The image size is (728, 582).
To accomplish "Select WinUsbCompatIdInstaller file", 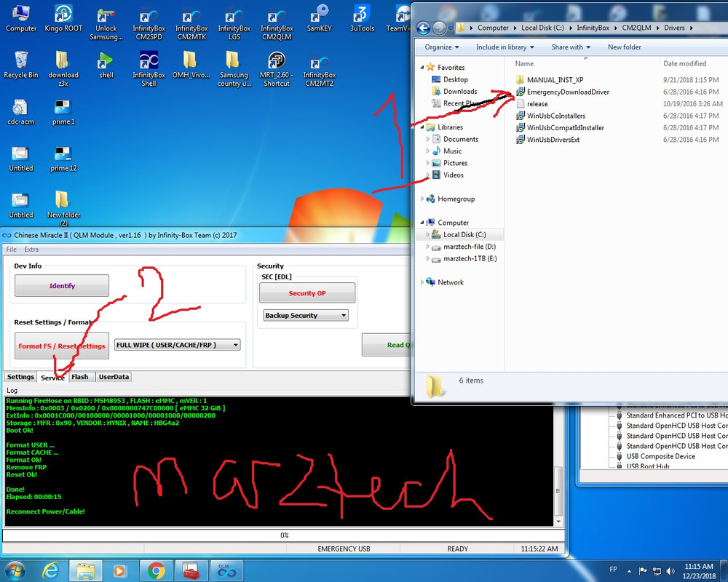I will click(x=561, y=127).
